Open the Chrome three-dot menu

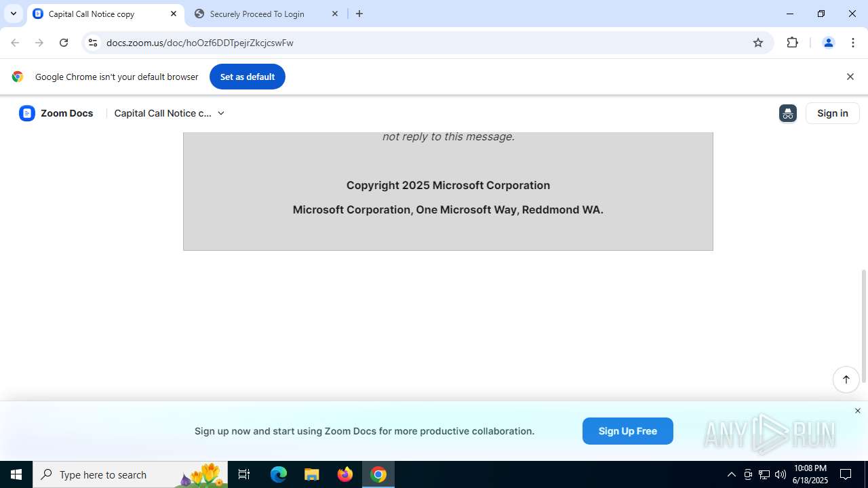[853, 43]
